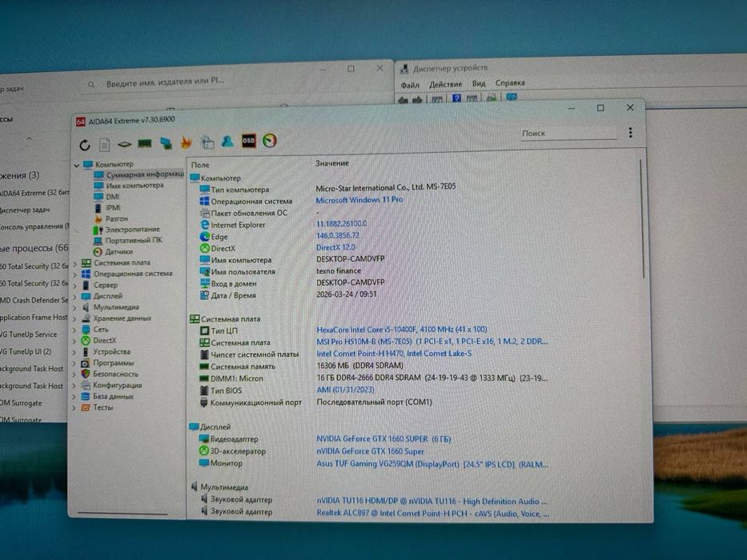Open the 'Asus TUF Gaming VG259QM' monitor link
747x560 pixels.
(x=432, y=464)
